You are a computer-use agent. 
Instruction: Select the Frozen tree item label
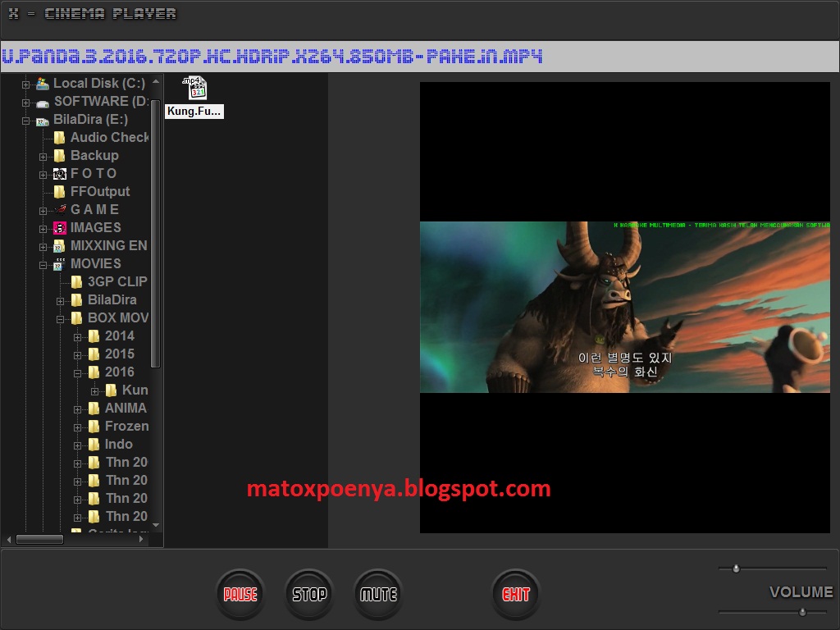[127, 427]
